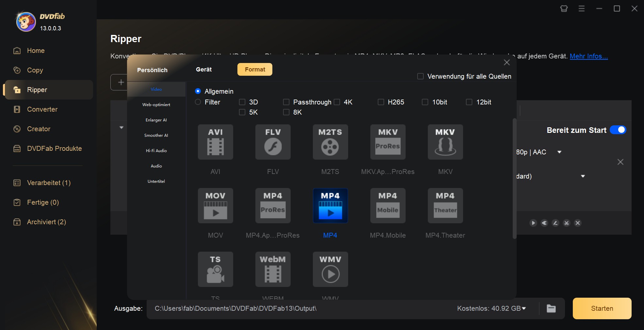Select the AVI format icon
Viewport: 644px width, 330px height.
(216, 142)
